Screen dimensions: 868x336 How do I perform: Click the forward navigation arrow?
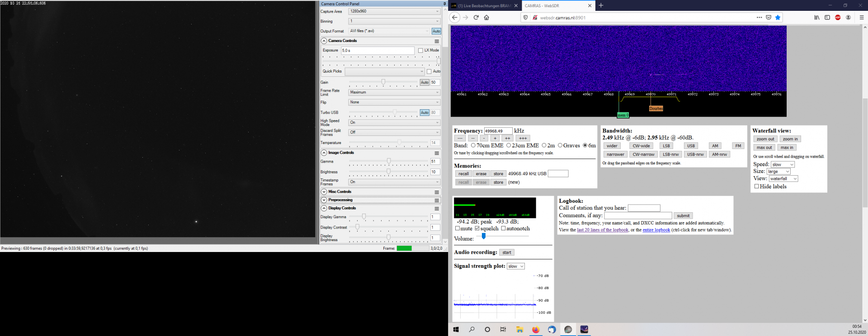click(x=465, y=18)
